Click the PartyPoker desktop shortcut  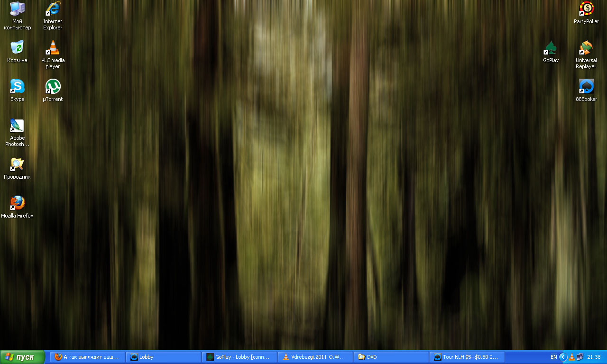click(587, 13)
